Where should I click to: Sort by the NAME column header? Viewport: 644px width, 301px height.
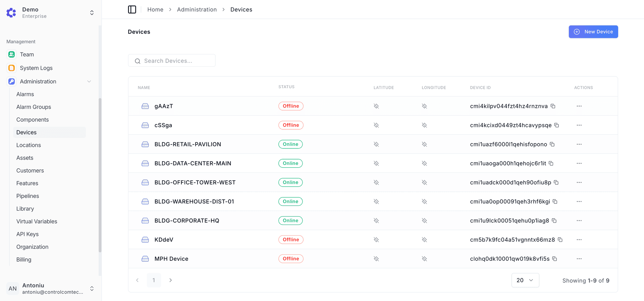tap(144, 87)
